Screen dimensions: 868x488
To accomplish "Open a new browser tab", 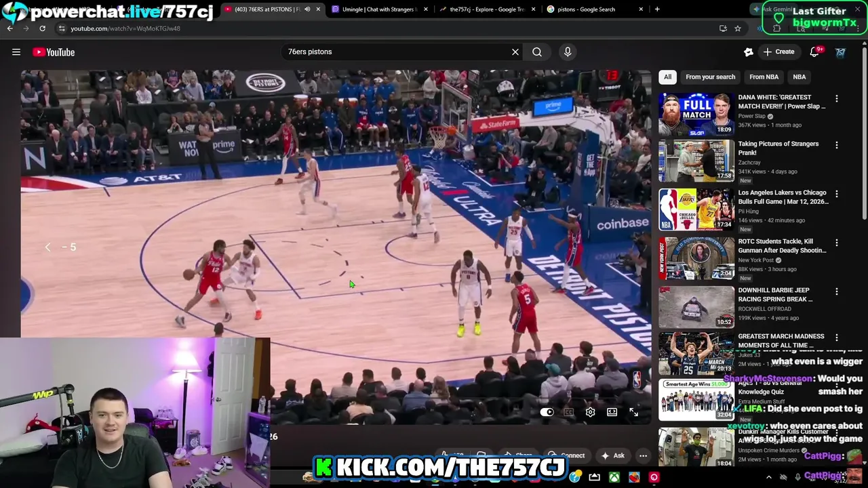I will pyautogui.click(x=657, y=9).
